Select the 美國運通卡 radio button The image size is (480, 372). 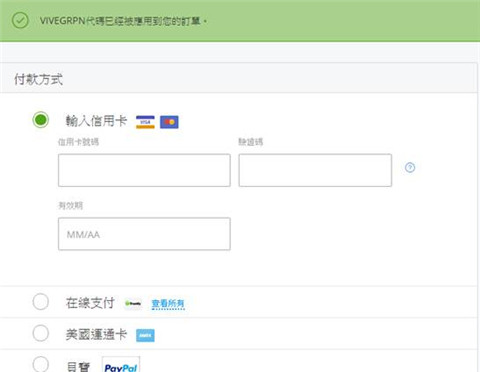point(41,333)
